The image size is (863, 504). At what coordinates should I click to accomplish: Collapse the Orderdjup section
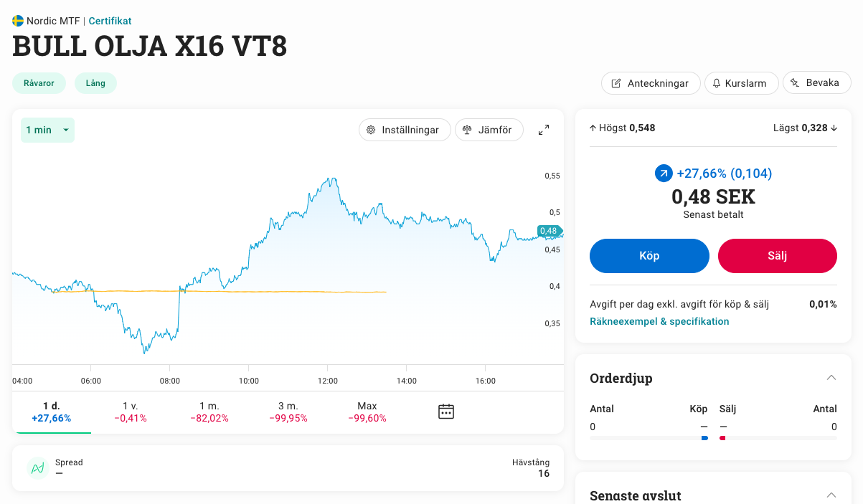831,378
